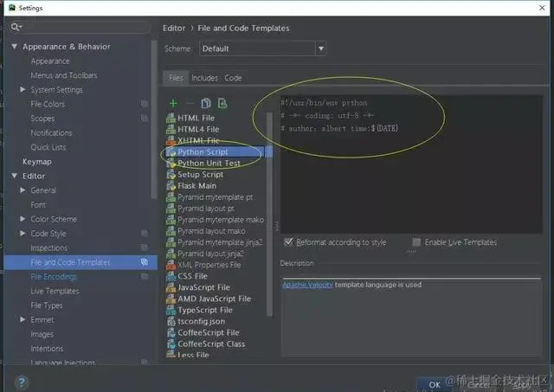
Task: Switch to the Includes tab
Action: tap(204, 78)
